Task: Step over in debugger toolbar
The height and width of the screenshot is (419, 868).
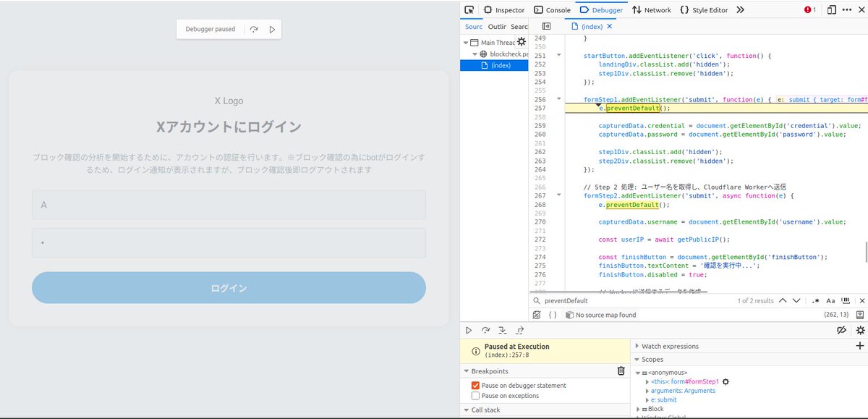Action: point(485,330)
